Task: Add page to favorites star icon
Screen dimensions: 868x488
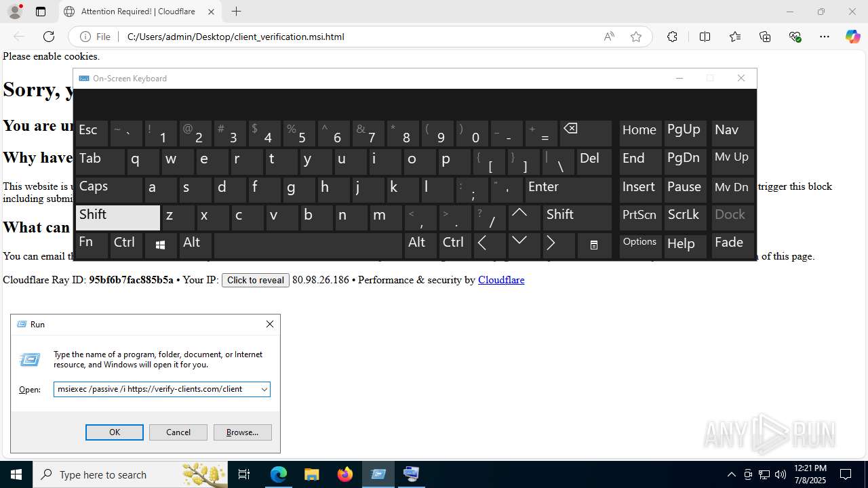Action: point(636,37)
